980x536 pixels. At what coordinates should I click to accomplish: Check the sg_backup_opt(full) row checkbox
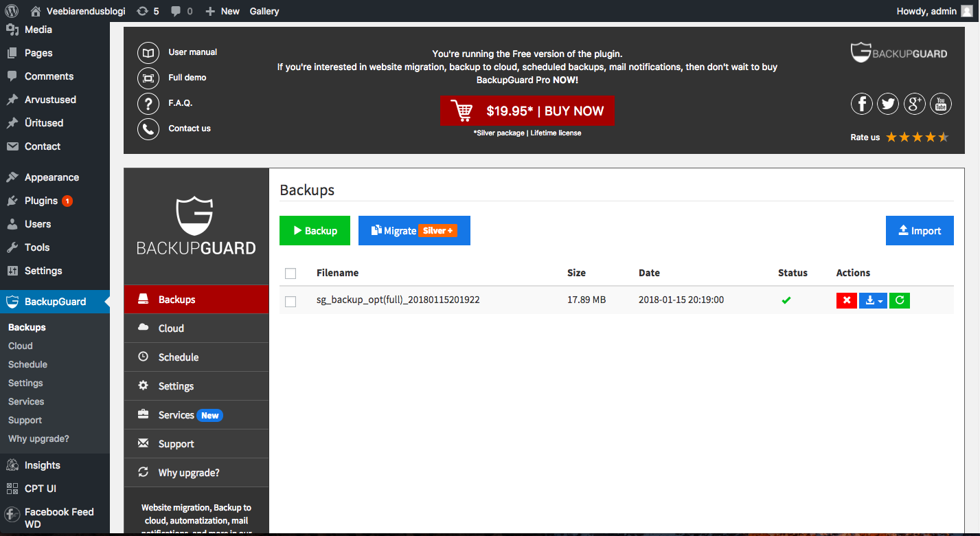point(290,302)
